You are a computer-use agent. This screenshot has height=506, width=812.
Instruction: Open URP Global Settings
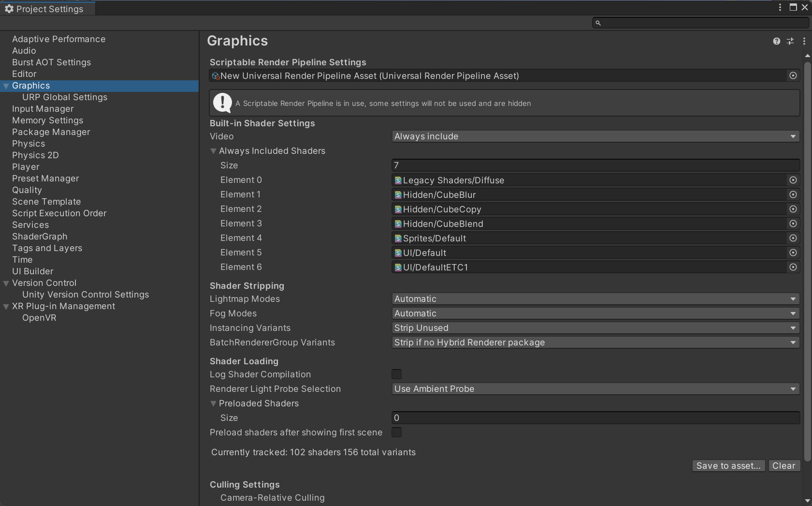tap(65, 97)
